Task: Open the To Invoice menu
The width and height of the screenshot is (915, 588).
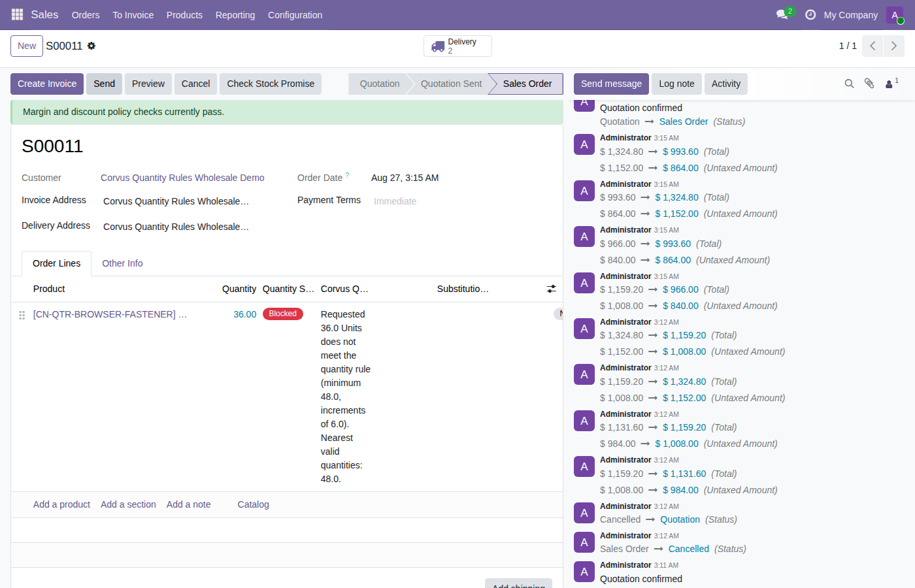Action: coord(133,15)
